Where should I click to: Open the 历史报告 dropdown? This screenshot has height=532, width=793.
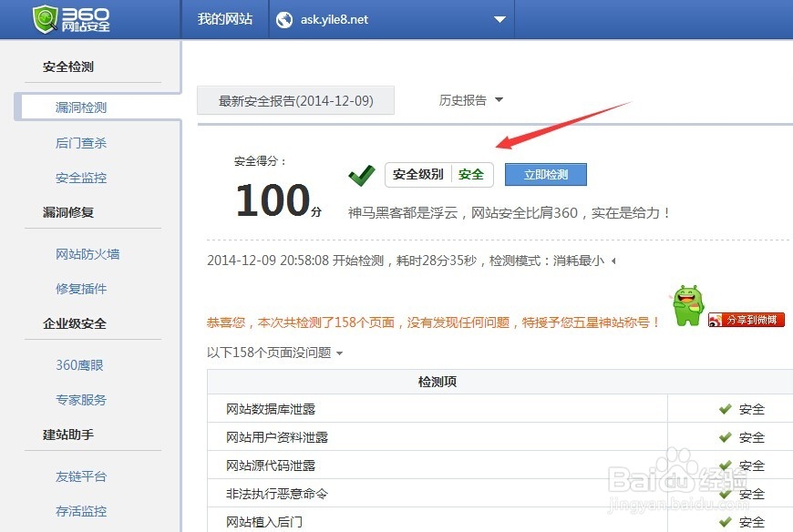pos(470,101)
